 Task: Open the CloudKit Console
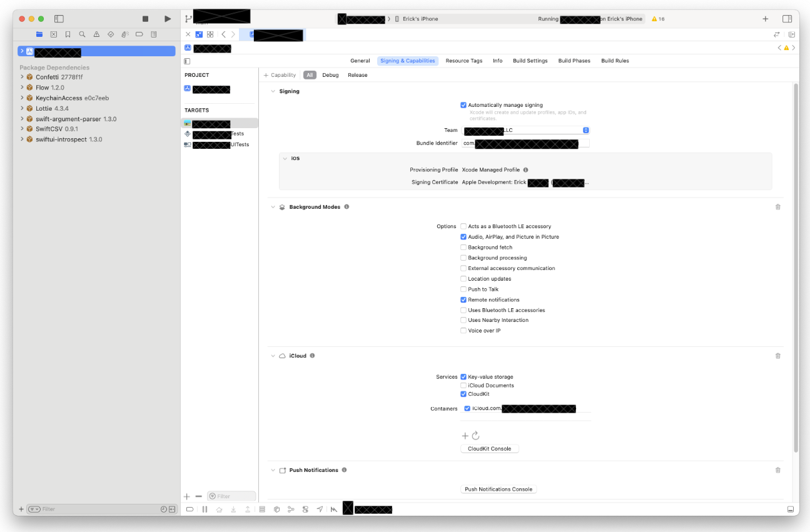tap(490, 449)
